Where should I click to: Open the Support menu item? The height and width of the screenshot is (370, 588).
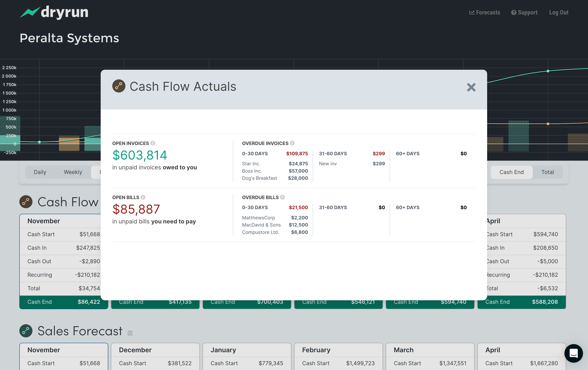pos(524,12)
